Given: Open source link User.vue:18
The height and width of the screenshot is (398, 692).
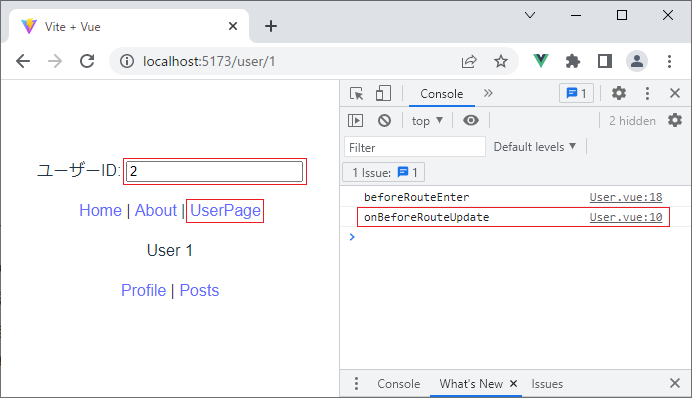Looking at the screenshot, I should click(x=626, y=197).
